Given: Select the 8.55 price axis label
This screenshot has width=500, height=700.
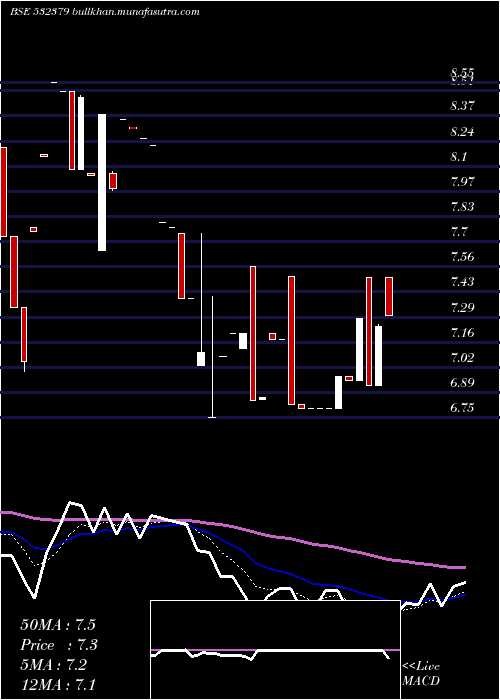Looking at the screenshot, I should pyautogui.click(x=462, y=73).
